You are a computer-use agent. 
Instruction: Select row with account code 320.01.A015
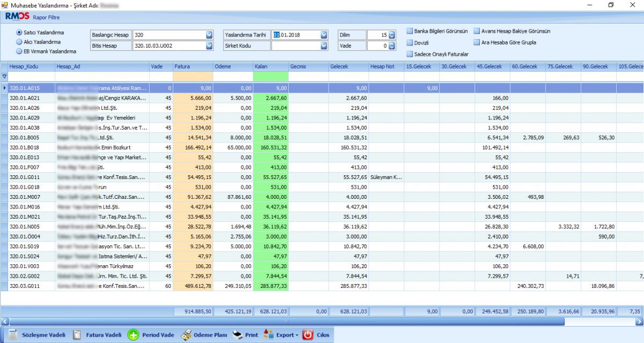point(322,88)
